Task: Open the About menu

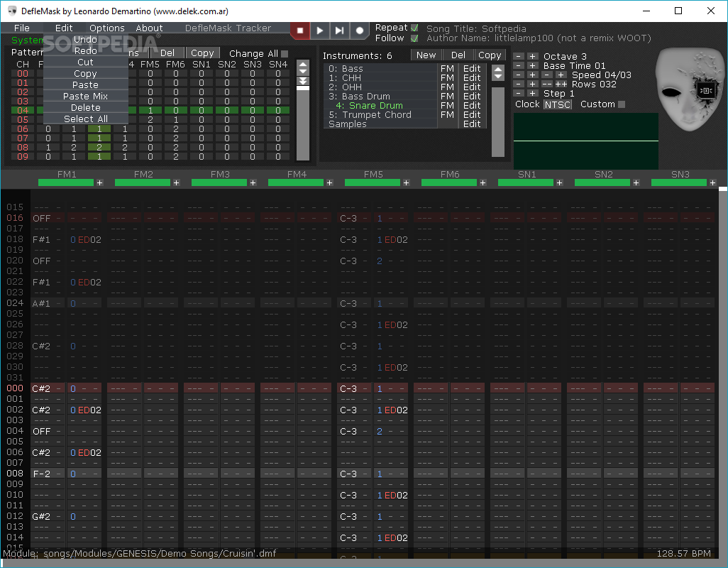Action: pyautogui.click(x=149, y=28)
